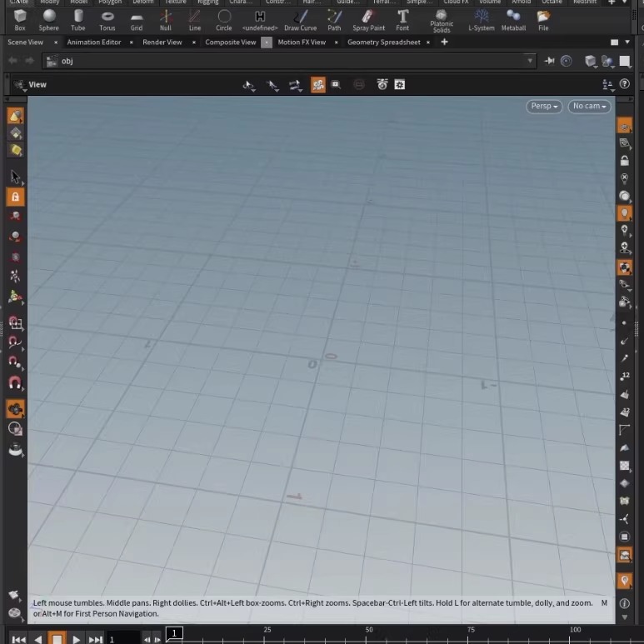The width and height of the screenshot is (644, 644).
Task: Open the Persp viewport dropdown
Action: [544, 107]
